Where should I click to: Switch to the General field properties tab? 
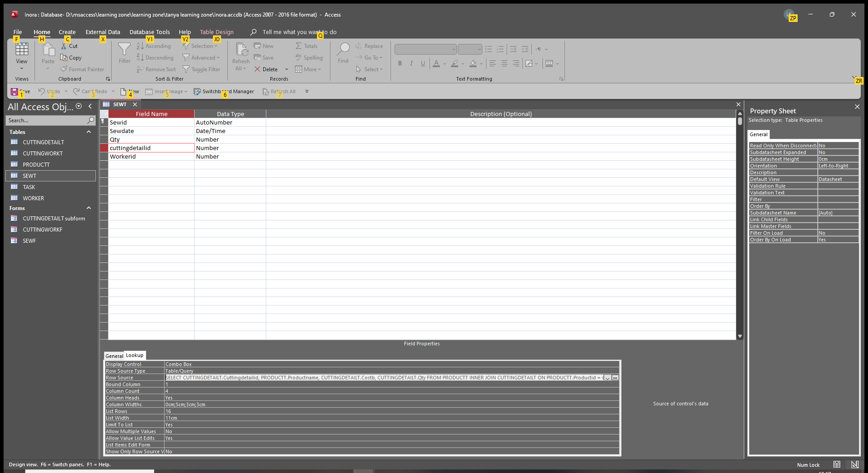coord(114,356)
